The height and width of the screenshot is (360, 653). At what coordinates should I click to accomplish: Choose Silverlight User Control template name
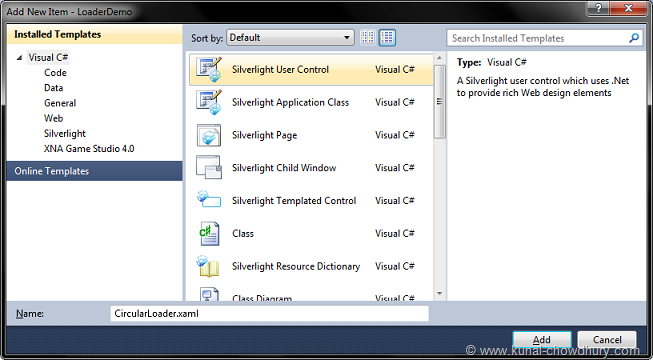click(x=280, y=70)
